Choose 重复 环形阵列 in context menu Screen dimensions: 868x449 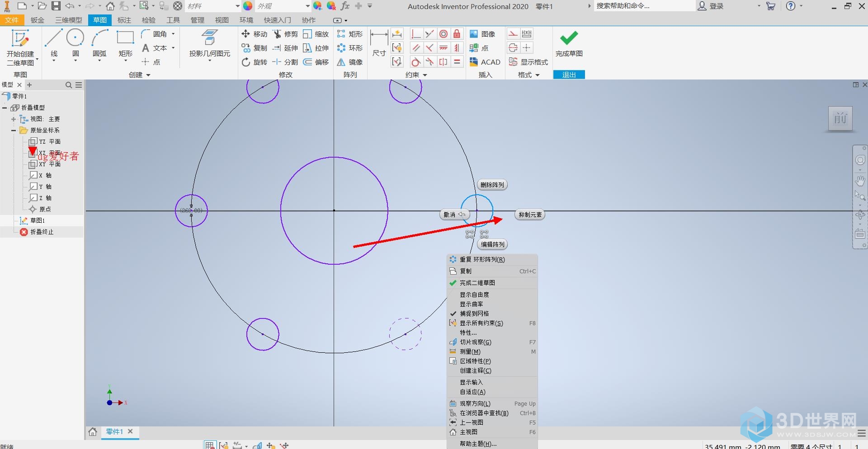tap(492, 259)
